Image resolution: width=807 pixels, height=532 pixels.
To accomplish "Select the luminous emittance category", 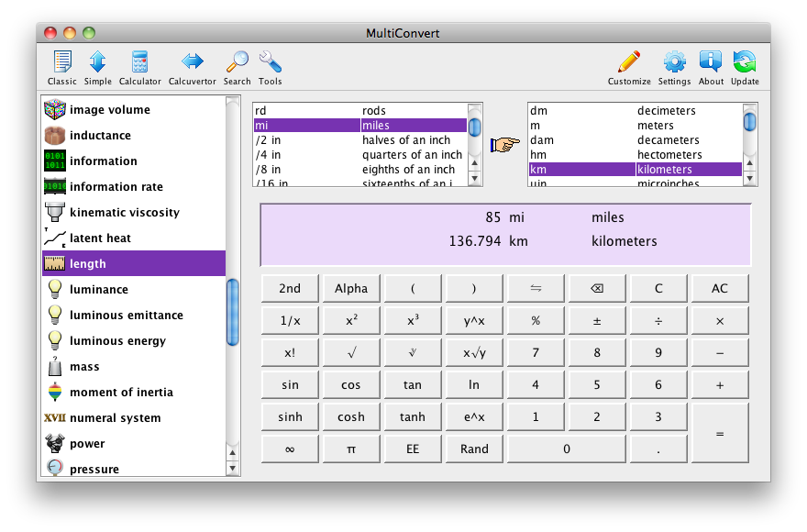I will pos(134,316).
